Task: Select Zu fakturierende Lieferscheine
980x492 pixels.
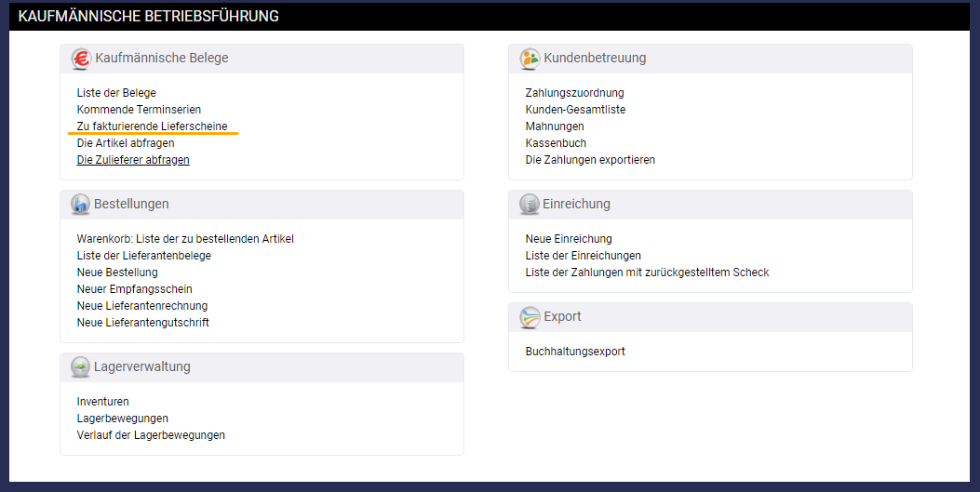Action: [152, 126]
